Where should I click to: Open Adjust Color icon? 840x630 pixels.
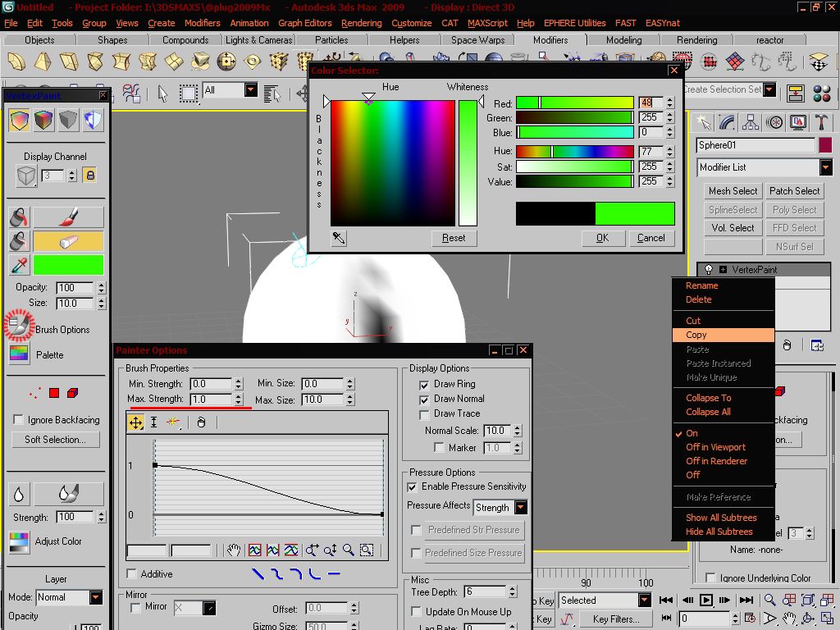tap(20, 541)
